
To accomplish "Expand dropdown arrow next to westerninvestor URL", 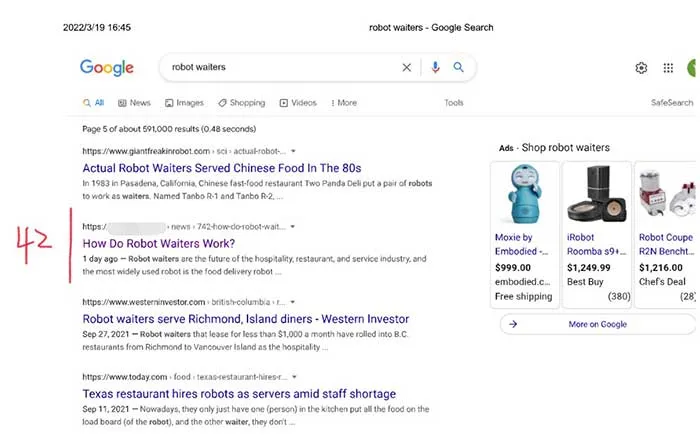I will pos(291,302).
